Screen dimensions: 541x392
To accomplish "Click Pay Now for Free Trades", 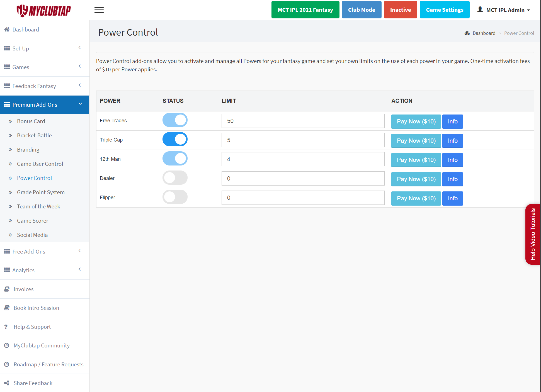I will (416, 121).
